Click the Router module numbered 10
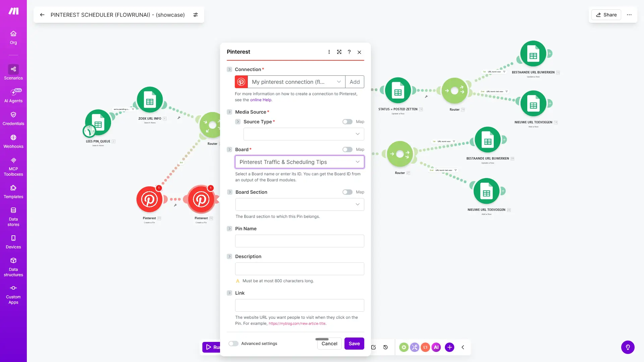Image resolution: width=644 pixels, height=362 pixels. [454, 90]
